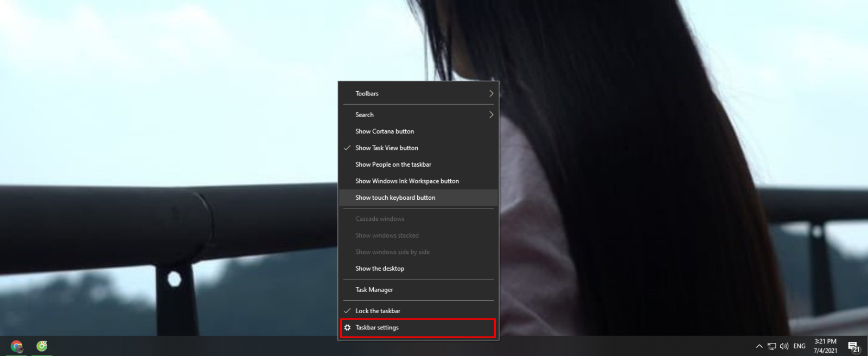Launch the green app next to Chrome
Screen dimensions: 868x356
42,346
